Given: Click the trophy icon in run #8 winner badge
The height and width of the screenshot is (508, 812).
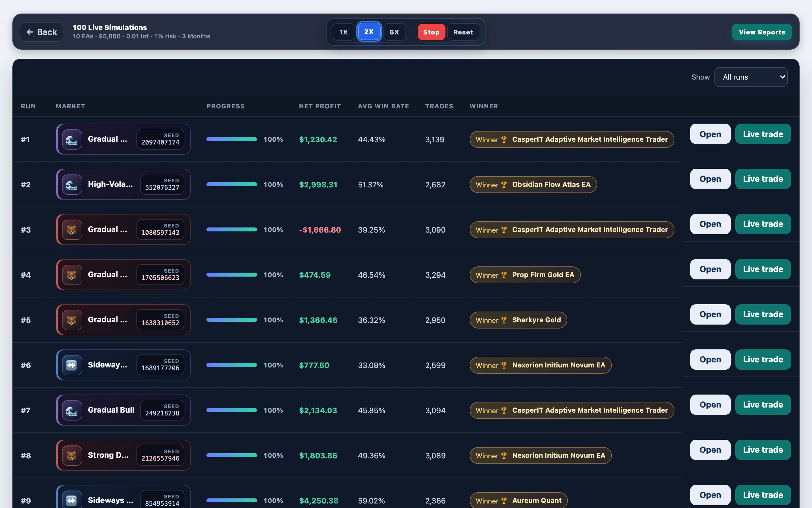Looking at the screenshot, I should coord(504,456).
